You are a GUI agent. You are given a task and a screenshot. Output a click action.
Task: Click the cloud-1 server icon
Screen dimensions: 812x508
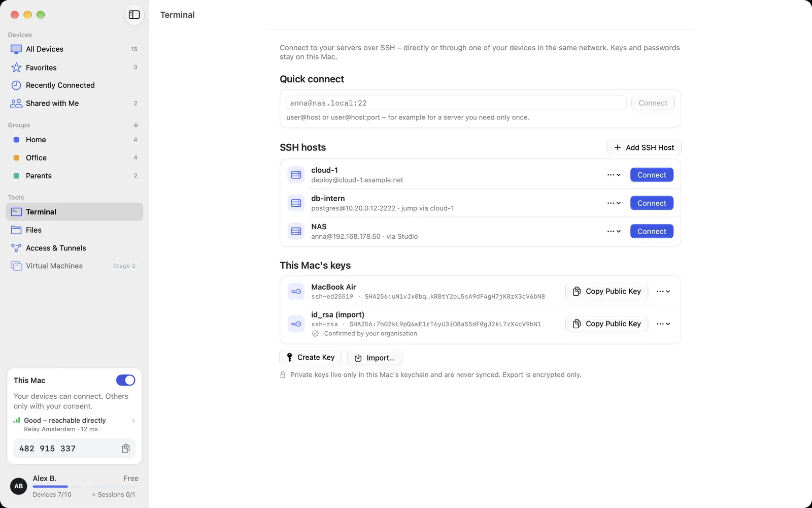click(x=296, y=175)
